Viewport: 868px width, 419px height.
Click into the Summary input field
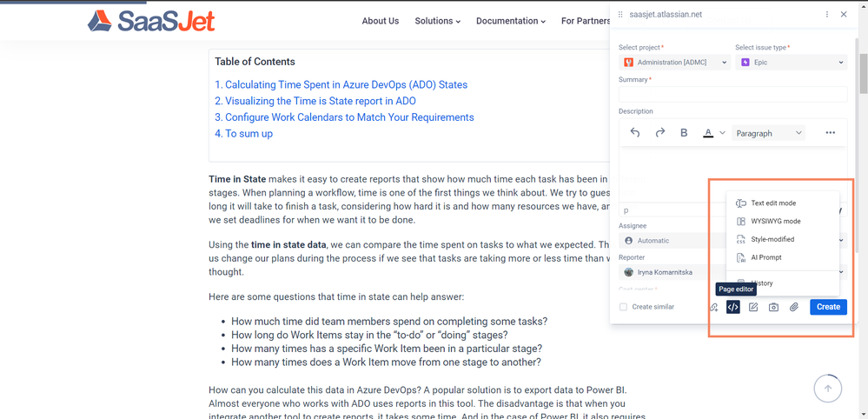point(733,94)
